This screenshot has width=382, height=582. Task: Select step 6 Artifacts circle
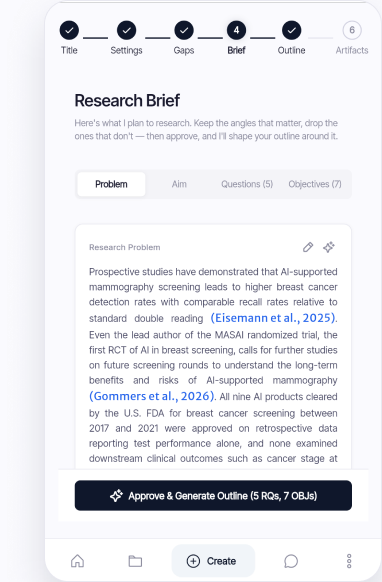coord(352,30)
